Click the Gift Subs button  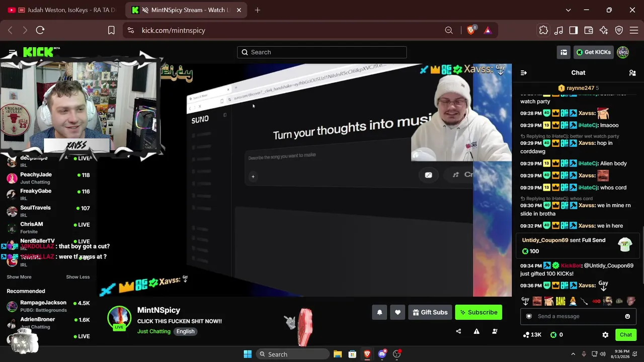430,312
